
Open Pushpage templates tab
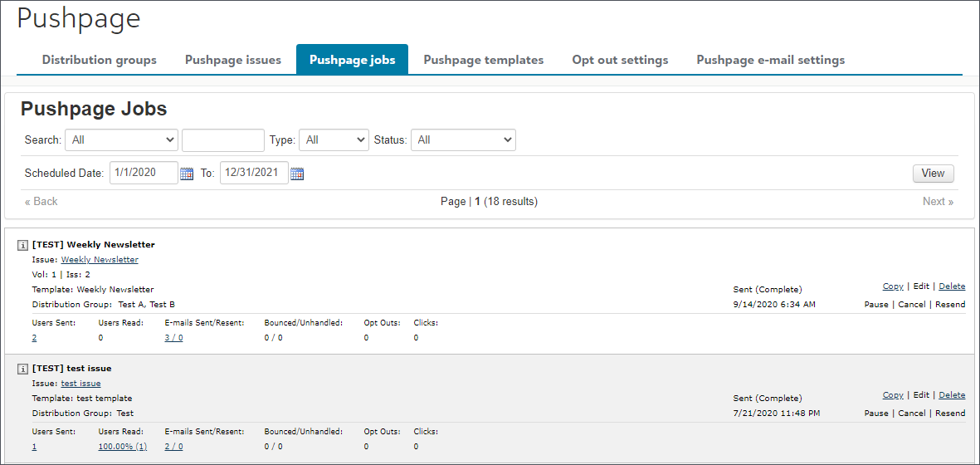pyautogui.click(x=484, y=60)
